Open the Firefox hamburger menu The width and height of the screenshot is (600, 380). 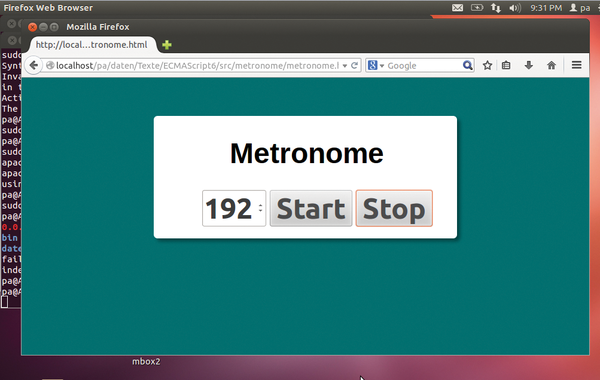(577, 65)
